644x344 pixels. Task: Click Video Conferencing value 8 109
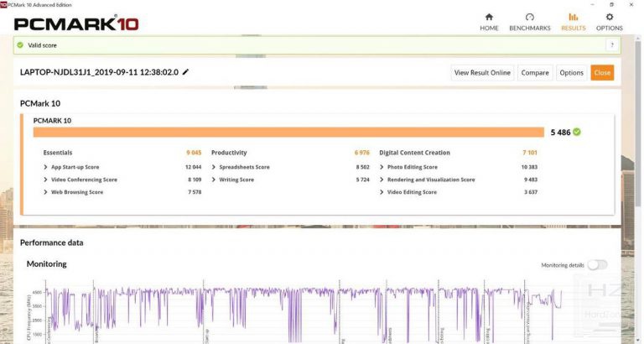(195, 180)
